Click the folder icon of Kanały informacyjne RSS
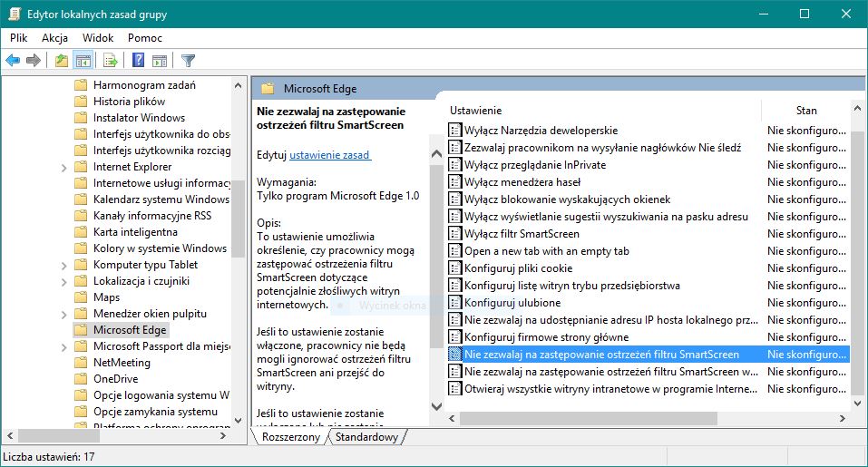Image resolution: width=868 pixels, height=467 pixels. point(81,216)
